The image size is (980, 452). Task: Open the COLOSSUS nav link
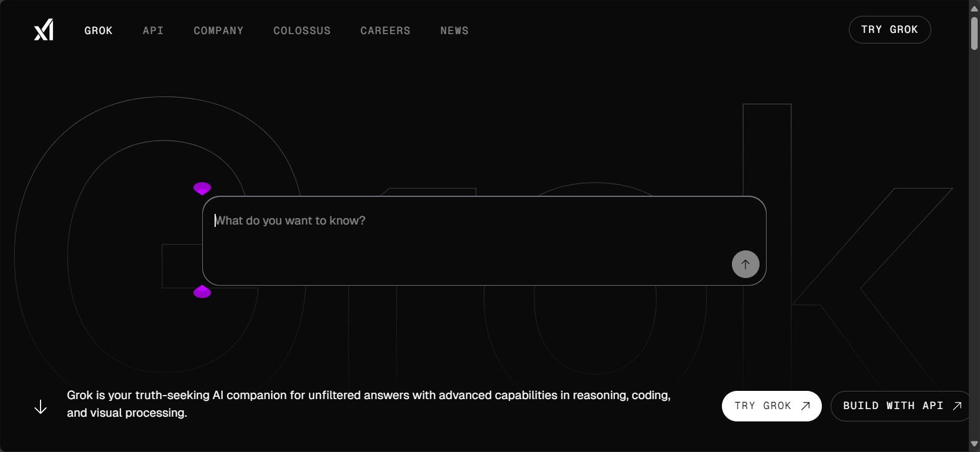[302, 31]
